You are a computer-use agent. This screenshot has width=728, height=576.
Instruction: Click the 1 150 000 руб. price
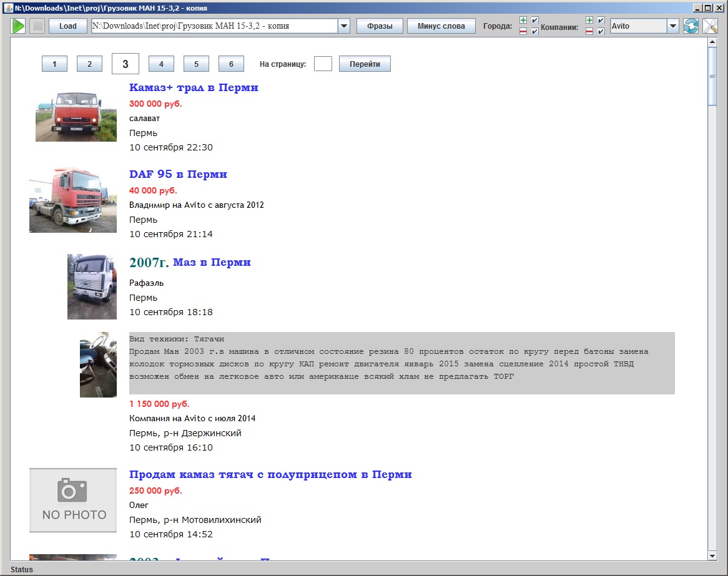tap(159, 404)
